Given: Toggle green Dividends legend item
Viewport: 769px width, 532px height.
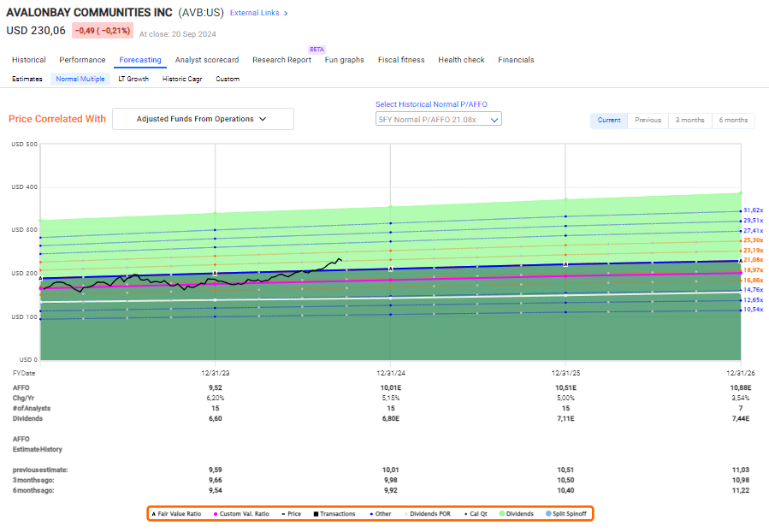Looking at the screenshot, I should coord(517,514).
